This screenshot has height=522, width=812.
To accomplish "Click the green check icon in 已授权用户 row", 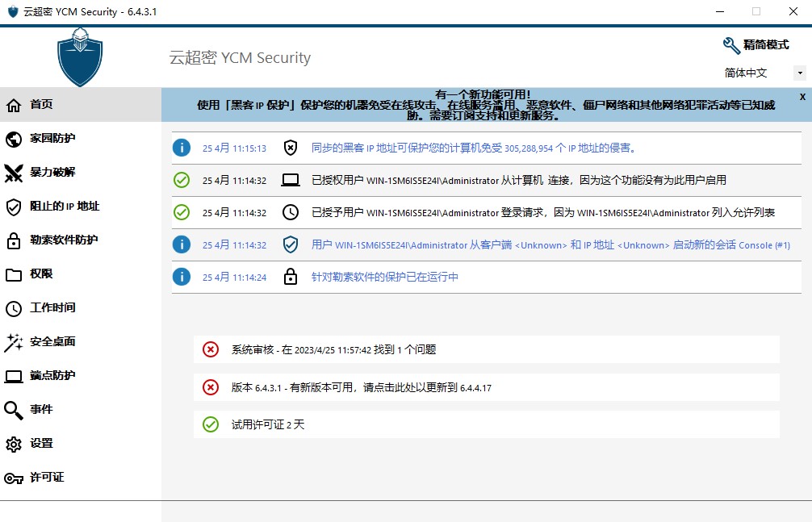I will [x=182, y=180].
